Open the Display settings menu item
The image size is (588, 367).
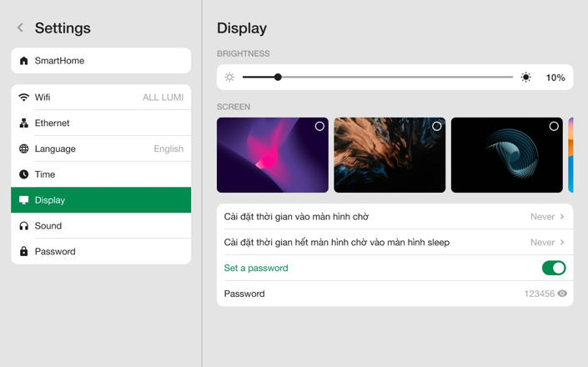pyautogui.click(x=101, y=200)
